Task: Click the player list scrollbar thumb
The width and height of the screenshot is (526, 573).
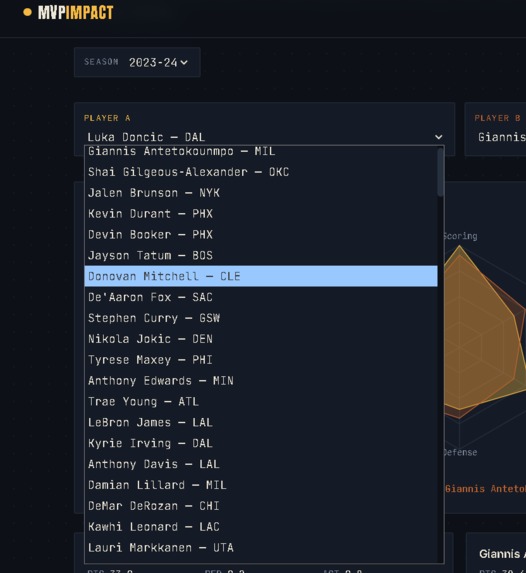Action: click(x=440, y=171)
